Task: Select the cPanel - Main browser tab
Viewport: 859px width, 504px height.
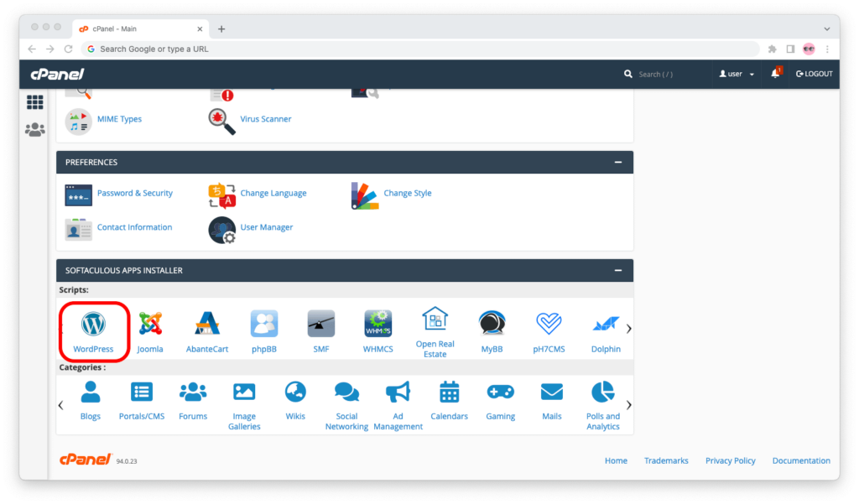Action: [x=140, y=29]
